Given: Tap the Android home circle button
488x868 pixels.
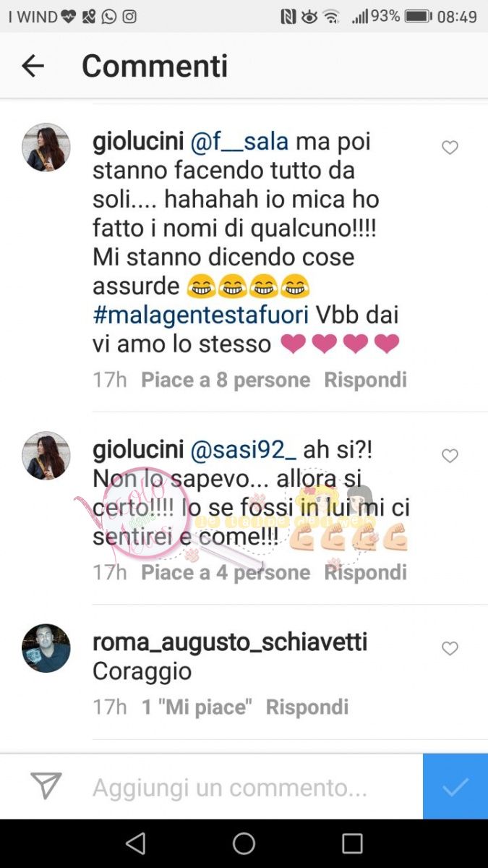Looking at the screenshot, I should [x=244, y=843].
